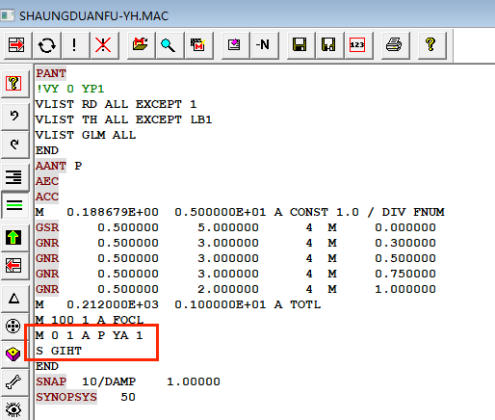Click the eye icon in sidebar
495x420 pixels.
pyautogui.click(x=14, y=409)
